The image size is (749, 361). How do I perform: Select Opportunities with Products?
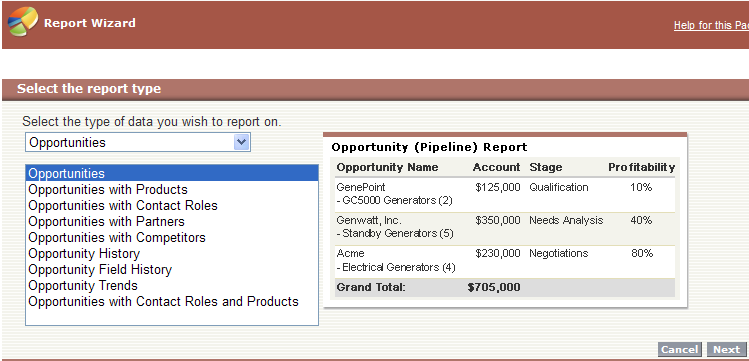click(x=108, y=190)
